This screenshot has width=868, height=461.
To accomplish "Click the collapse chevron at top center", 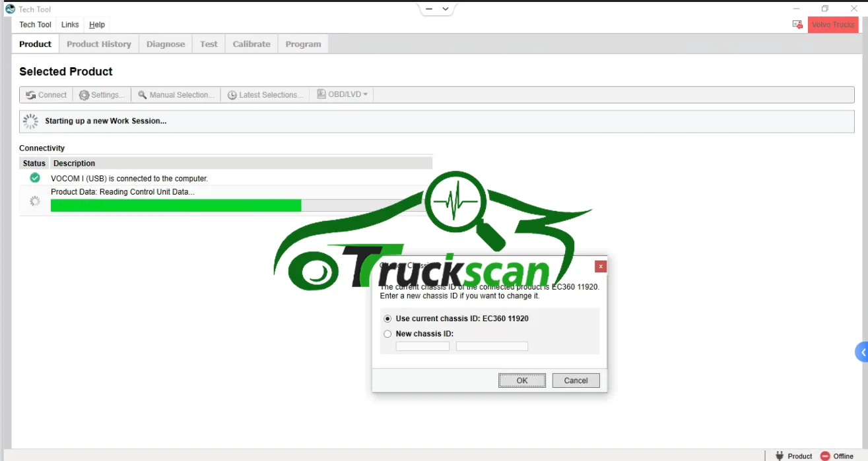I will pos(446,9).
